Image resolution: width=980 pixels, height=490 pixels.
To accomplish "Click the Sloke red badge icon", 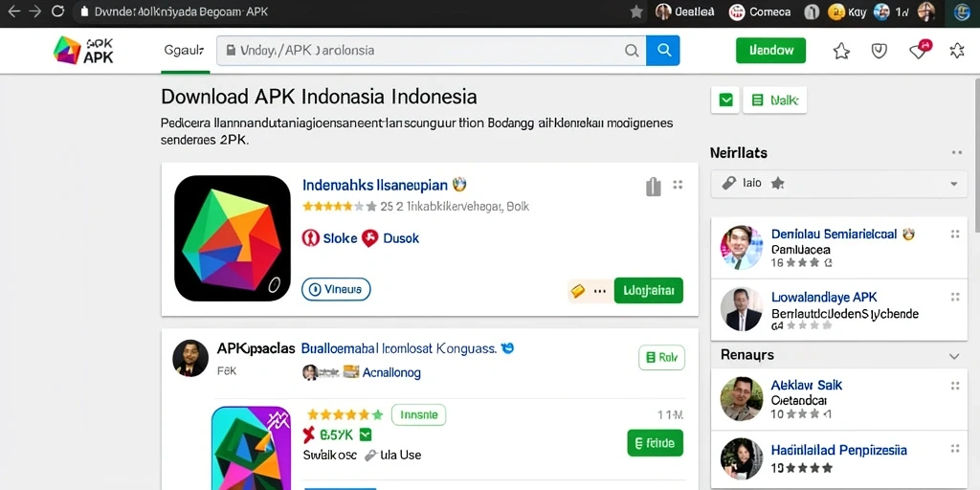I will 311,238.
